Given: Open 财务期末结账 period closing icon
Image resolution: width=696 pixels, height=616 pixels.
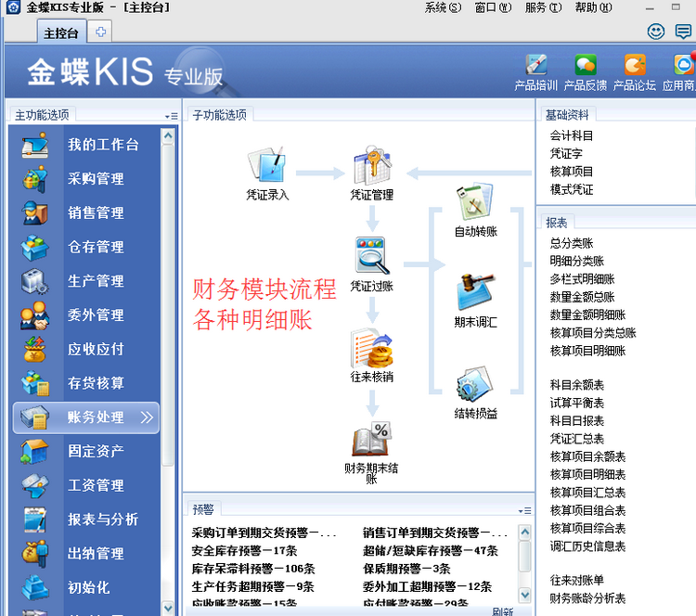Looking at the screenshot, I should [371, 443].
